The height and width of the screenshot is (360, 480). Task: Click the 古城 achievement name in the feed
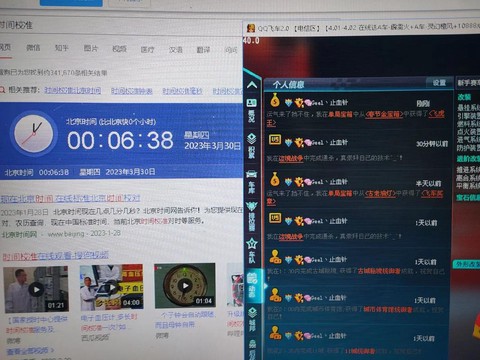pos(379,271)
